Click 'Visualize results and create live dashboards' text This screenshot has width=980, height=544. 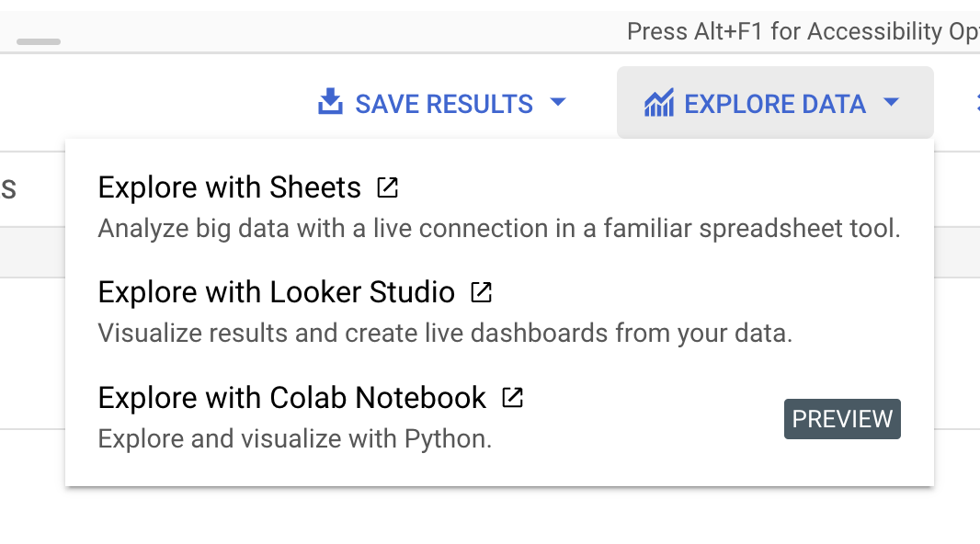coord(445,333)
